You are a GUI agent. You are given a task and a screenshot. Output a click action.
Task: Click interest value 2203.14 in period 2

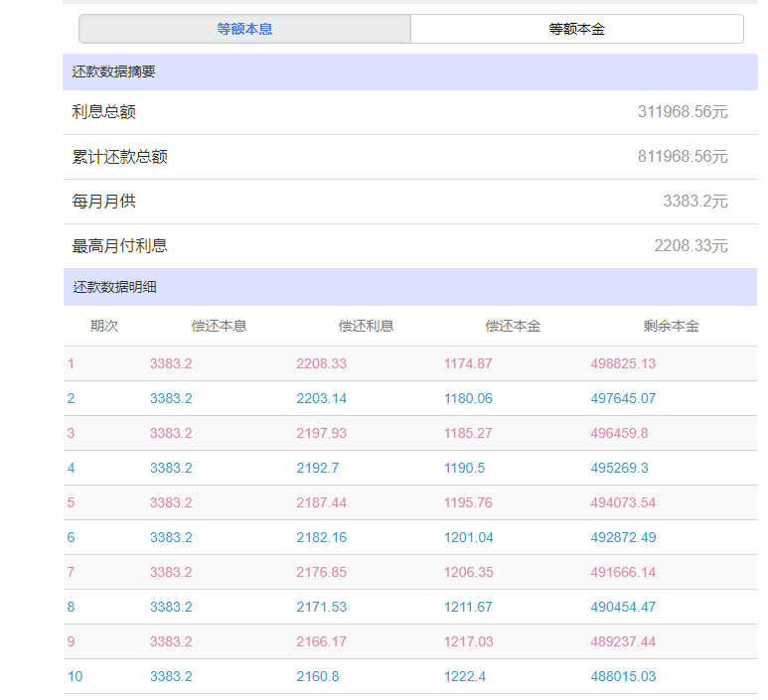321,399
